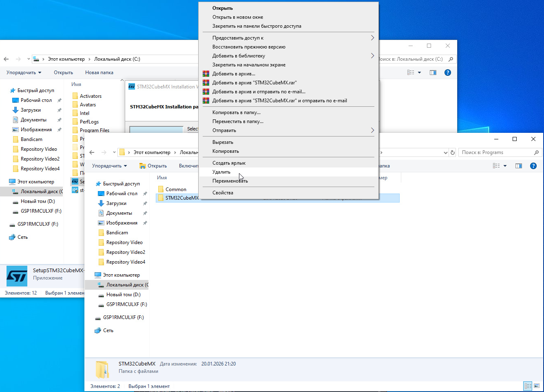Click Этот компьютер breadcrumb in Programs address bar
The height and width of the screenshot is (392, 544).
pos(152,152)
